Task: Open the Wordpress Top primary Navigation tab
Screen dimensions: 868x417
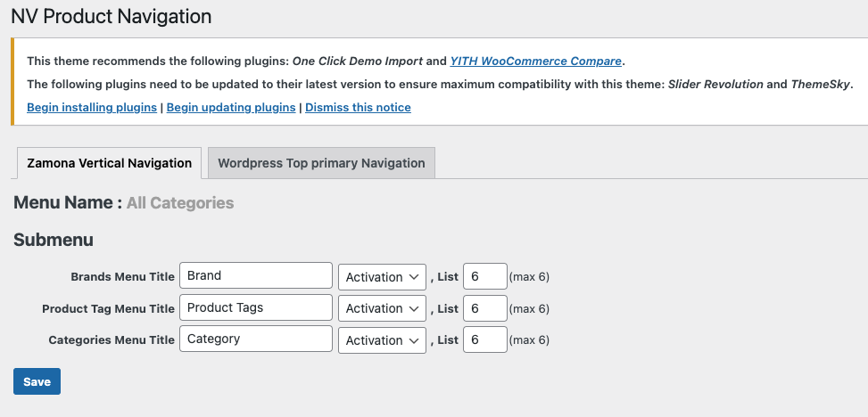Action: pyautogui.click(x=321, y=163)
